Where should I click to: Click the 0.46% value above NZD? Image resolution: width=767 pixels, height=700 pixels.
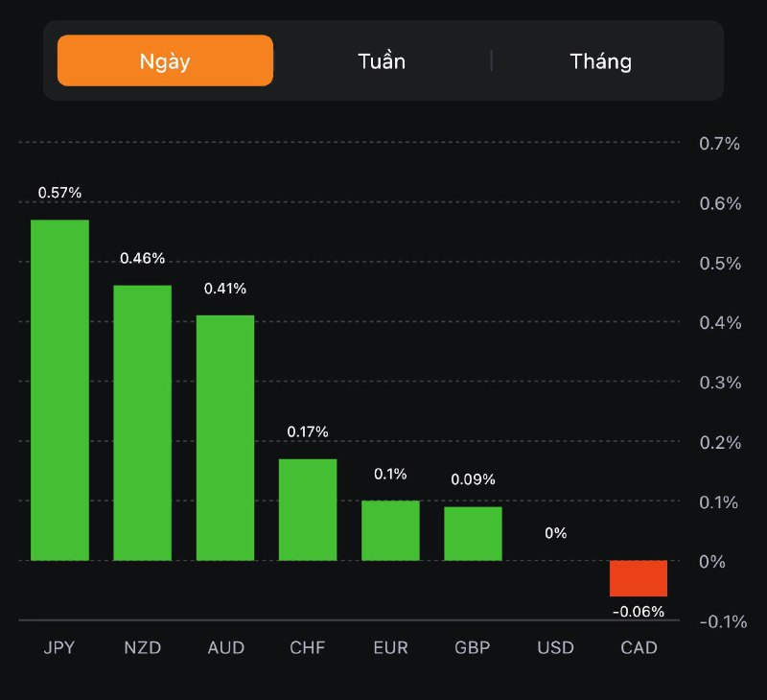[143, 258]
